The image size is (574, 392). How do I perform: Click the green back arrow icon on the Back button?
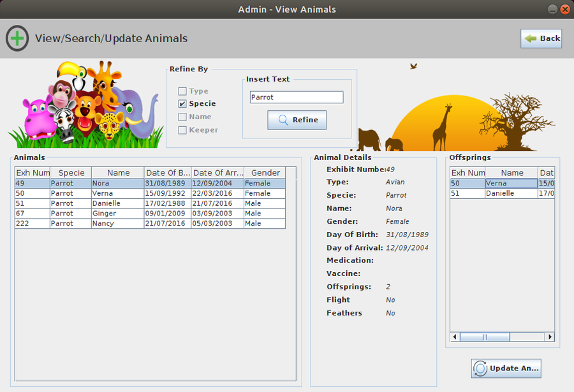530,38
